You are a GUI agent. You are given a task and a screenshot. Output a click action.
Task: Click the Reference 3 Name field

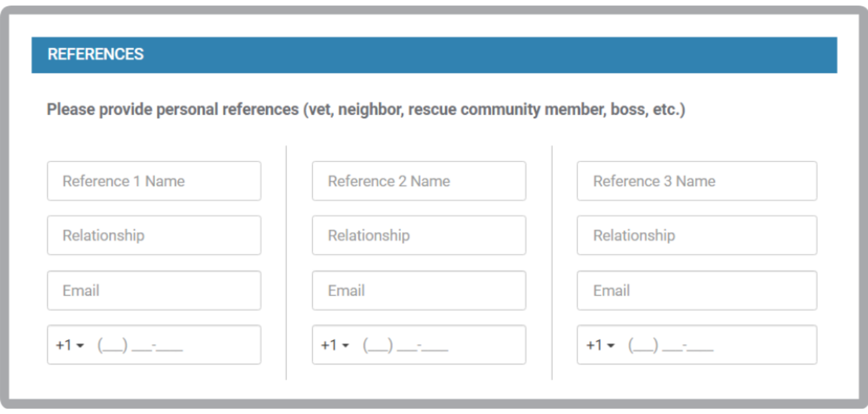(697, 181)
